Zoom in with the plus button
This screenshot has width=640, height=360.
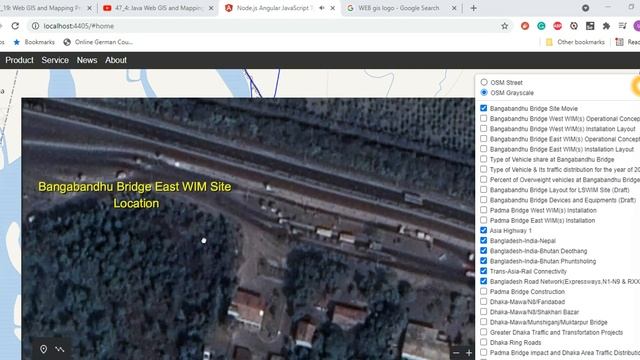click(469, 353)
